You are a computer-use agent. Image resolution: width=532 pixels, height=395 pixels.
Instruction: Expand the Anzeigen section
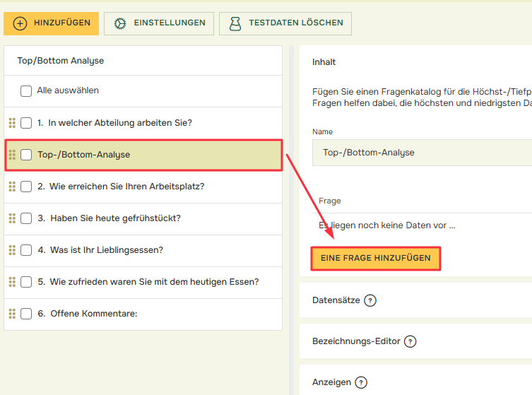click(x=331, y=382)
